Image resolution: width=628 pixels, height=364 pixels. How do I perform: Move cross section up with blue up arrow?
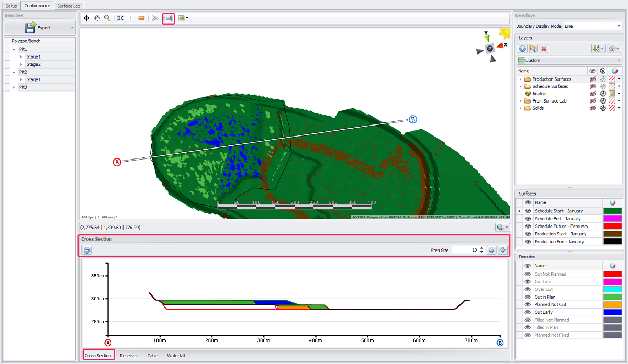point(491,251)
